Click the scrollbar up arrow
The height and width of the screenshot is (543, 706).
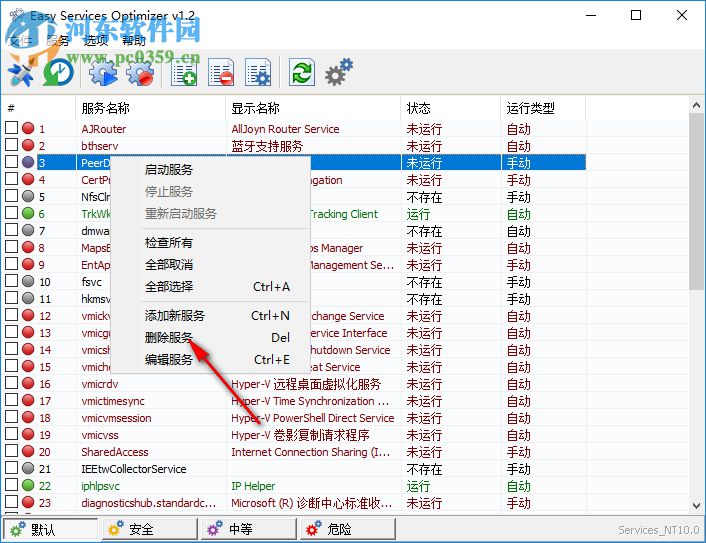click(x=696, y=105)
